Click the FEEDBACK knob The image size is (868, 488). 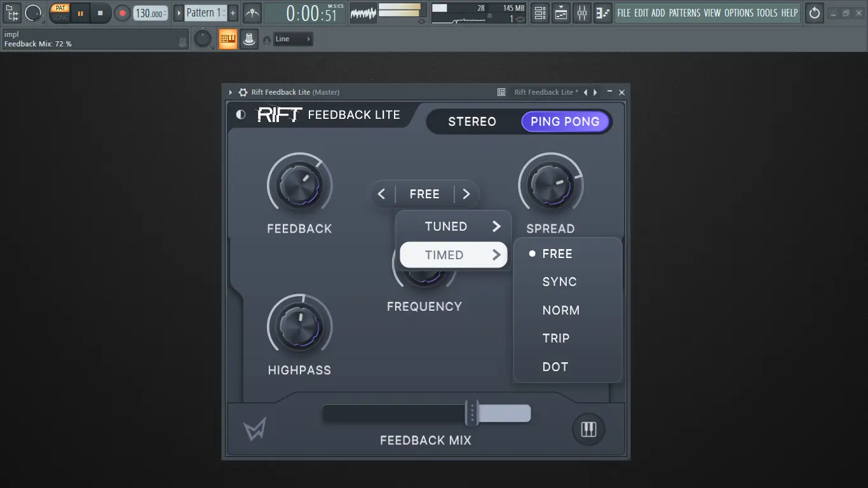[300, 185]
